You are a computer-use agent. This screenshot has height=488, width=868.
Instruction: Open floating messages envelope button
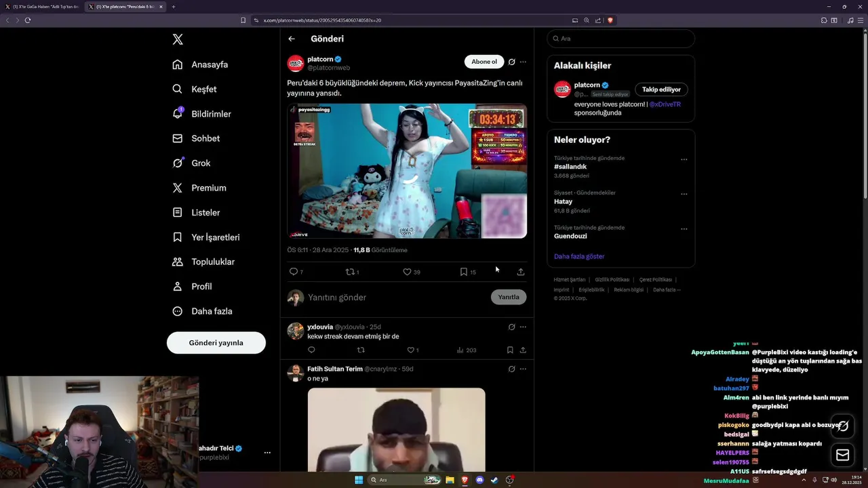click(843, 455)
